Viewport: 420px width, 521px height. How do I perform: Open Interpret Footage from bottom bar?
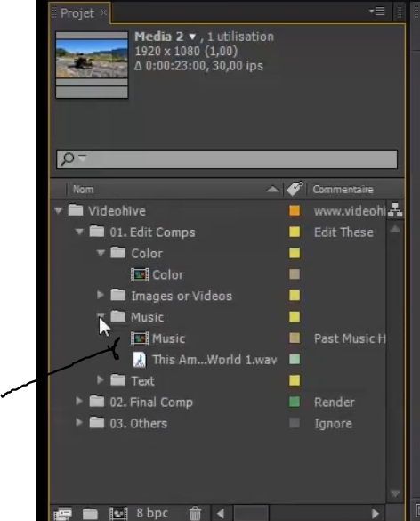tap(63, 514)
